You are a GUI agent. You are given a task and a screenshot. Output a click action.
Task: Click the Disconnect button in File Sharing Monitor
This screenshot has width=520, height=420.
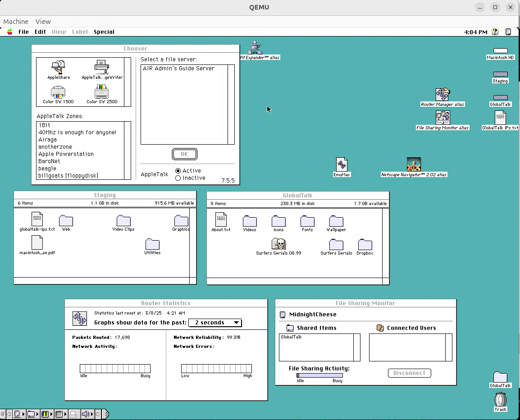(410, 373)
